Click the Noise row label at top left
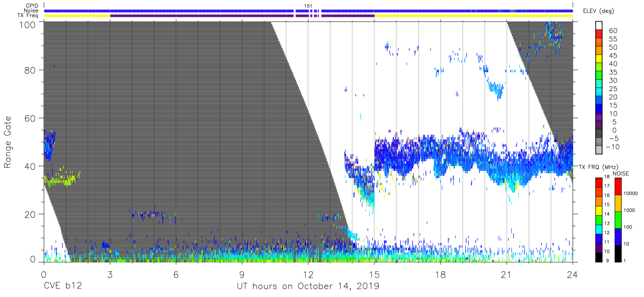Image resolution: width=644 pixels, height=297 pixels. click(30, 10)
